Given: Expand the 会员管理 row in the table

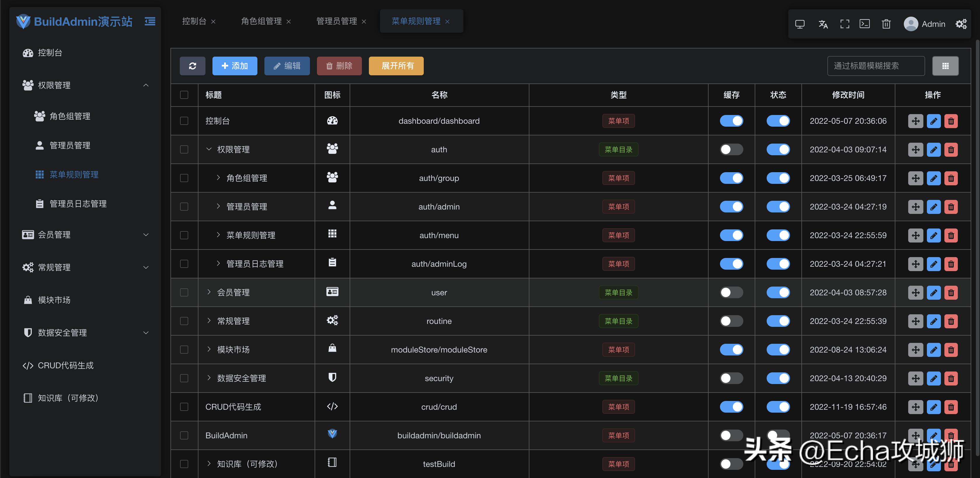Looking at the screenshot, I should pyautogui.click(x=209, y=292).
